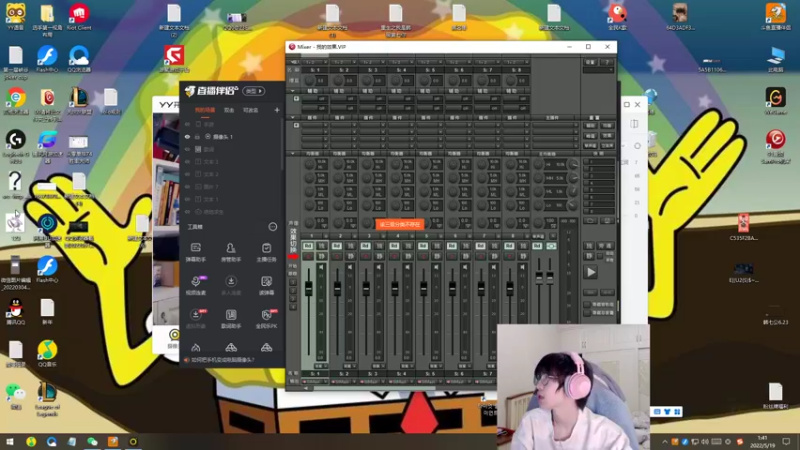Toggle the lock on the 摄像头 1 layer
800x450 pixels.
pos(197,137)
